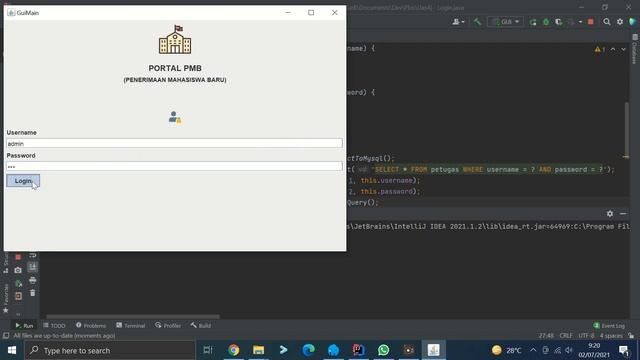Open Windows Start menu
640x360 pixels.
(11, 350)
